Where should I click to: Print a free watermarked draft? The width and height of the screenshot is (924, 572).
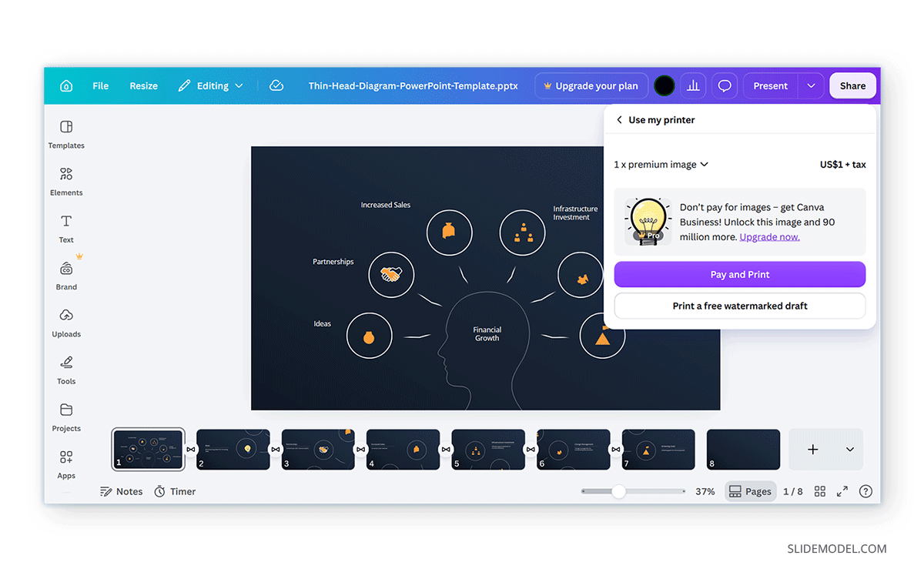740,306
